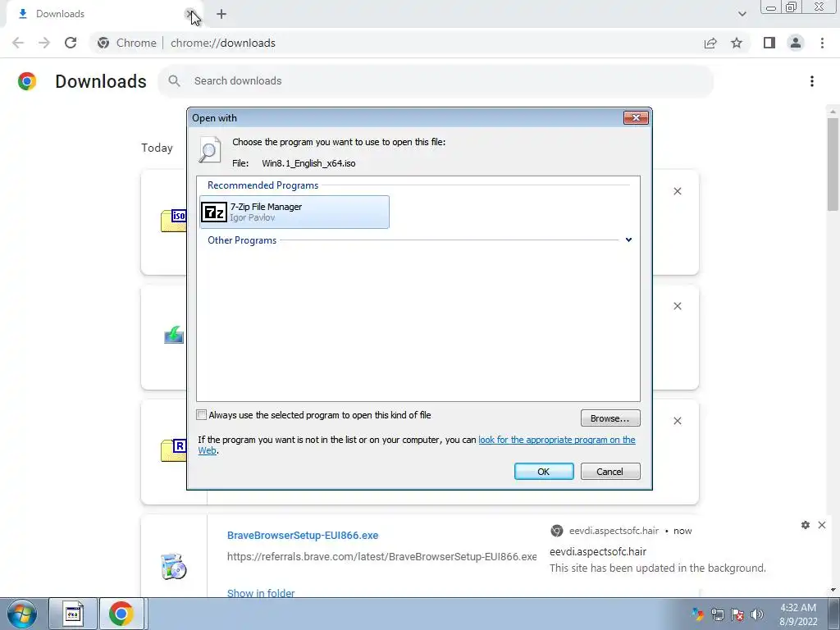Remove the third download entry with X
This screenshot has height=630, width=840.
(677, 421)
